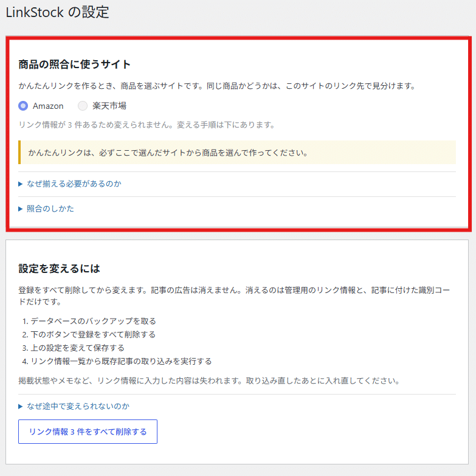The height and width of the screenshot is (476, 476).
Task: Click the LinkStock の設定 page title
Action: (x=57, y=12)
